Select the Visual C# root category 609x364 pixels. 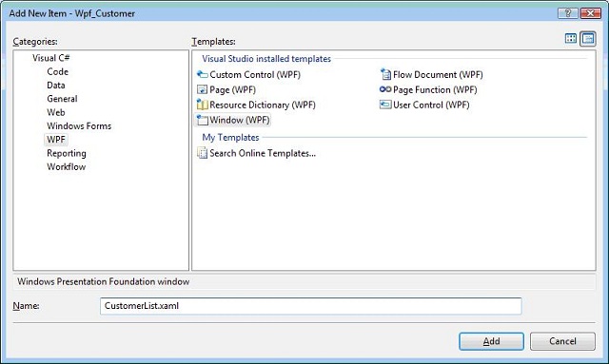tap(50, 58)
